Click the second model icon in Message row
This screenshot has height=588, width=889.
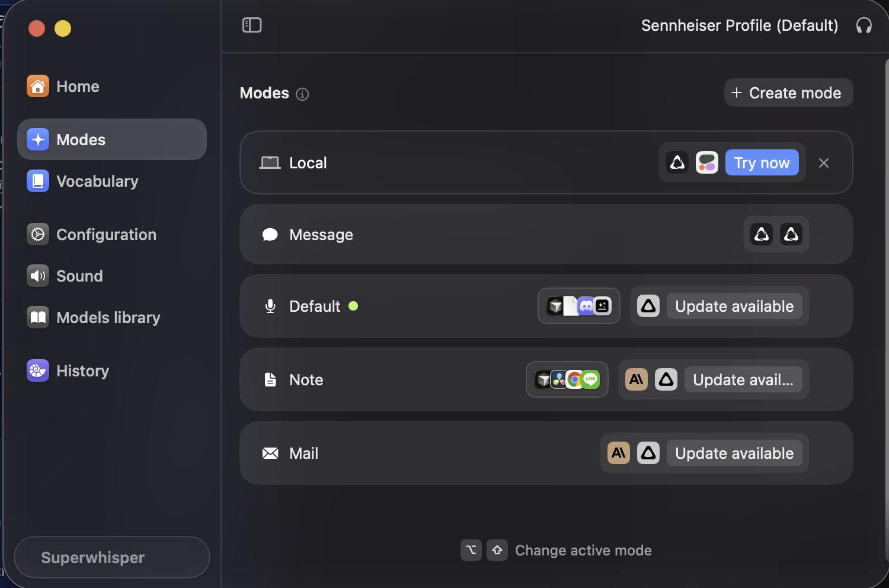pyautogui.click(x=791, y=234)
